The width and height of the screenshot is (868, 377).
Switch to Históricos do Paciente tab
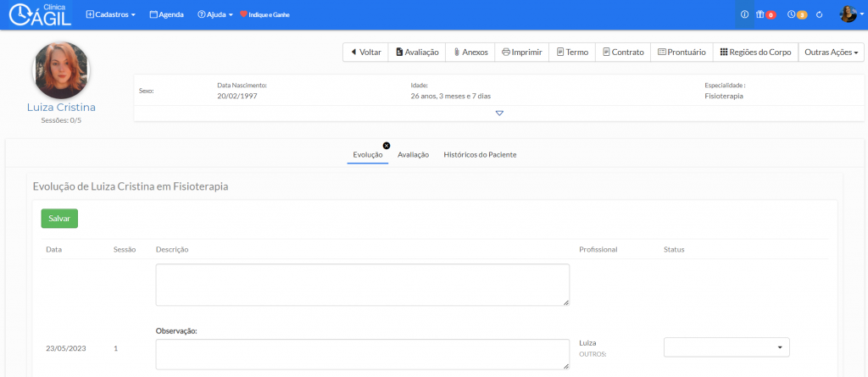[480, 155]
